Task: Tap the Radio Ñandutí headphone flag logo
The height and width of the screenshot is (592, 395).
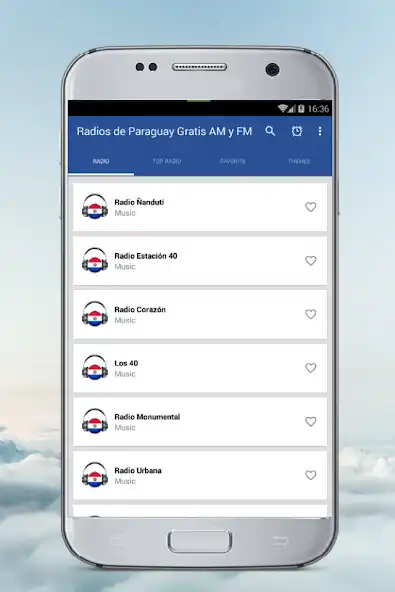Action: 95,207
